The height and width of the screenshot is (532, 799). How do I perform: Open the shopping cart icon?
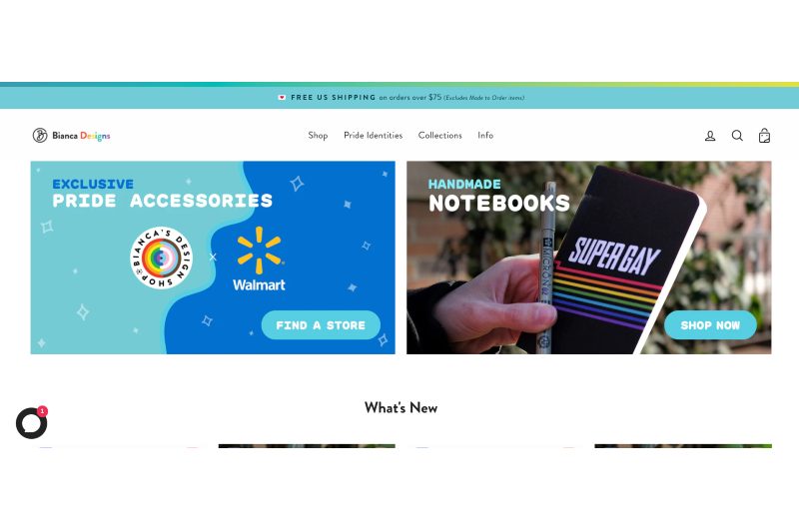(764, 136)
